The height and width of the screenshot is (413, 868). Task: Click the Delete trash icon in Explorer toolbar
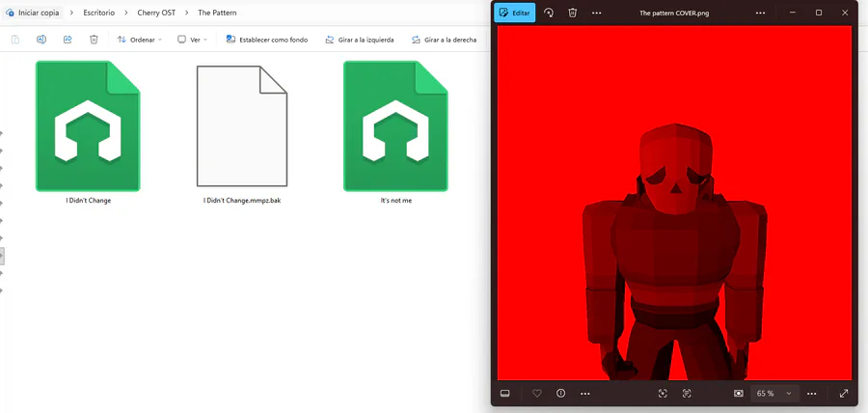[x=94, y=40]
